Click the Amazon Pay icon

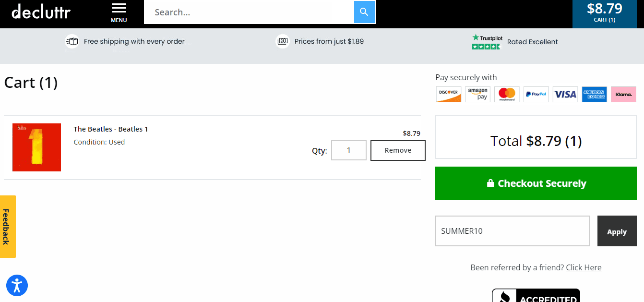click(478, 94)
